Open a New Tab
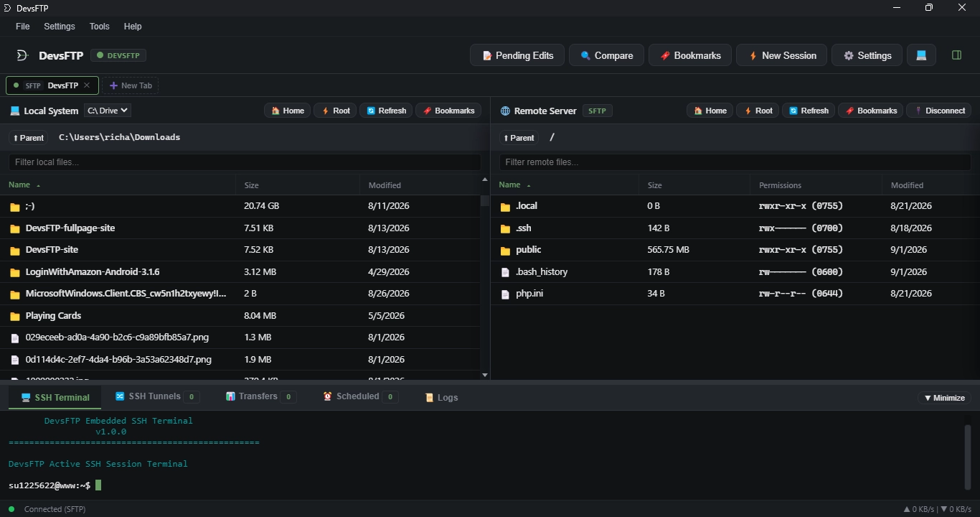 [131, 85]
